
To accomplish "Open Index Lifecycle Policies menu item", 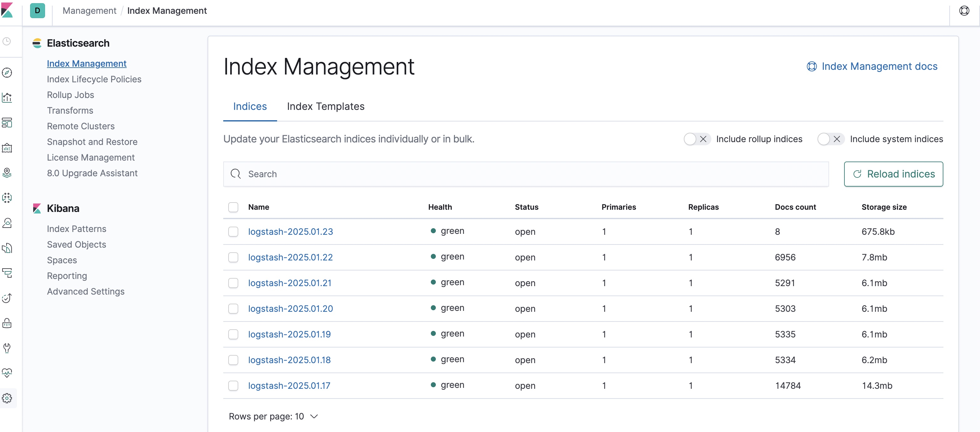I will pos(94,79).
